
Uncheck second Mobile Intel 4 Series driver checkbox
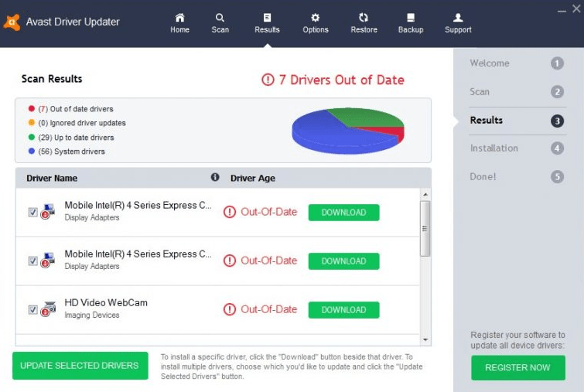click(32, 261)
